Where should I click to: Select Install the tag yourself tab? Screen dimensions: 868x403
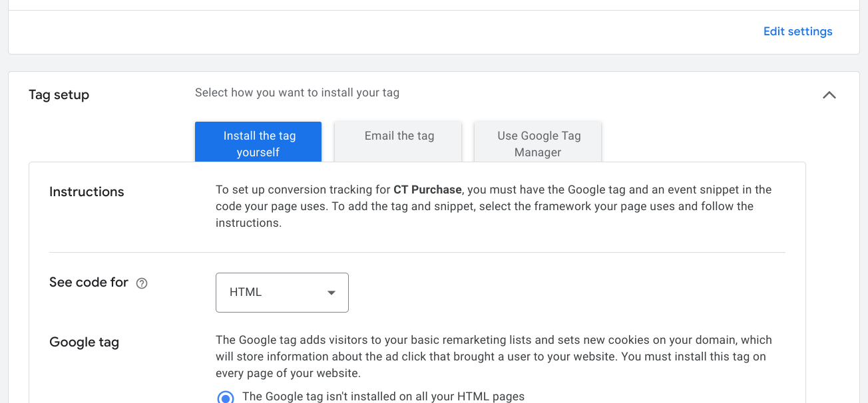258,142
